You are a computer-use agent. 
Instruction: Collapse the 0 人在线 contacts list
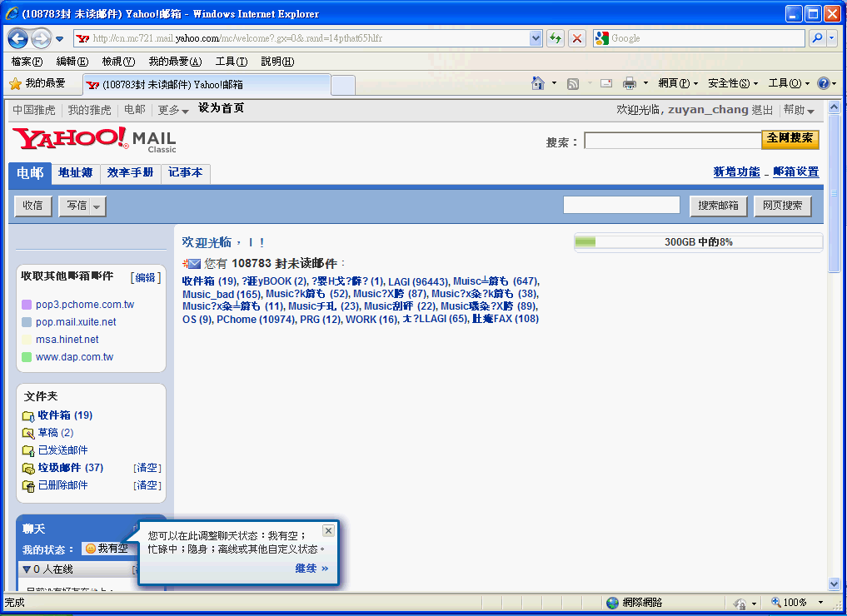click(27, 569)
